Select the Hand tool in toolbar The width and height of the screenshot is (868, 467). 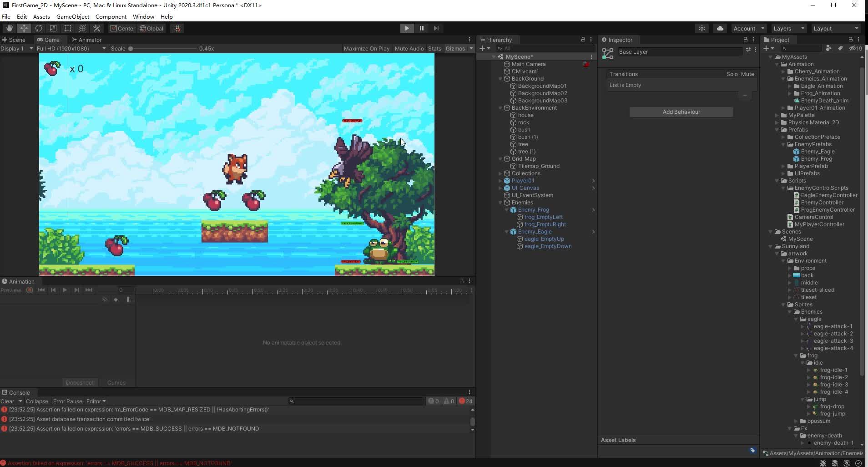(9, 28)
